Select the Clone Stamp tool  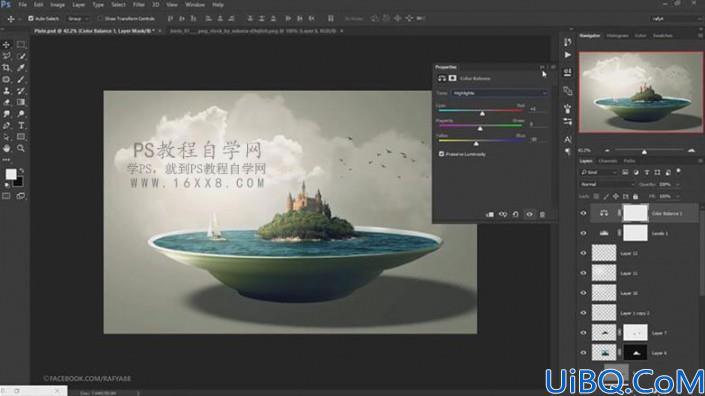[6, 91]
